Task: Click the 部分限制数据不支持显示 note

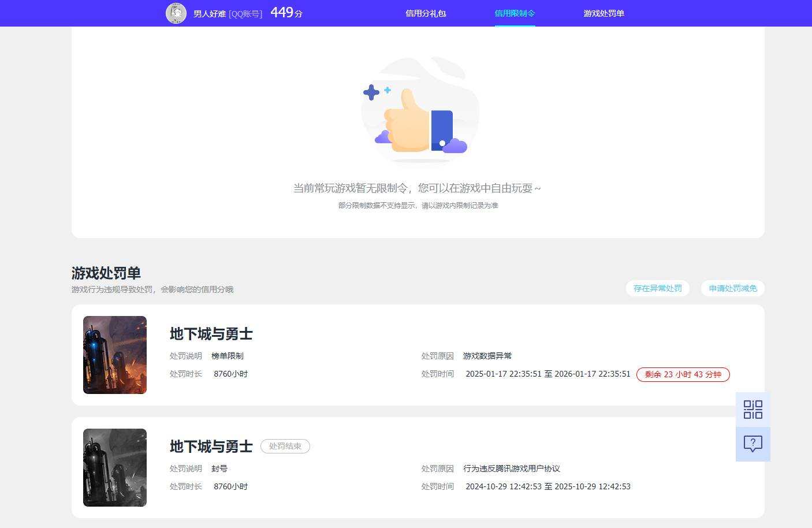Action: pyautogui.click(x=418, y=205)
